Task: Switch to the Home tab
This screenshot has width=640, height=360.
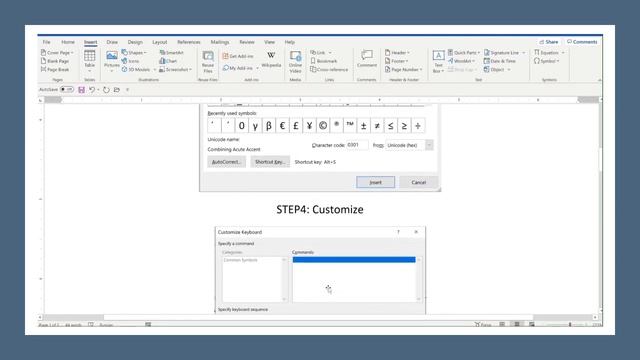Action: point(68,42)
